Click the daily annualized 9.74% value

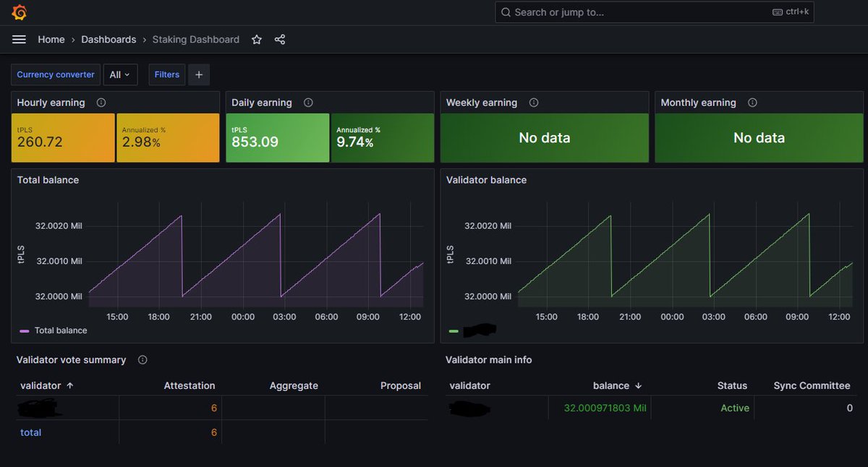pos(355,142)
